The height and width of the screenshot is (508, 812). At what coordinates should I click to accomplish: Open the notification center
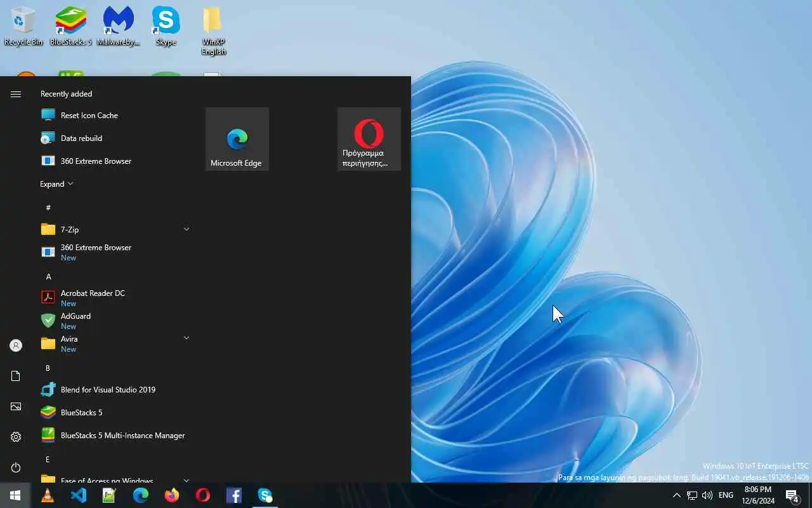tap(792, 495)
